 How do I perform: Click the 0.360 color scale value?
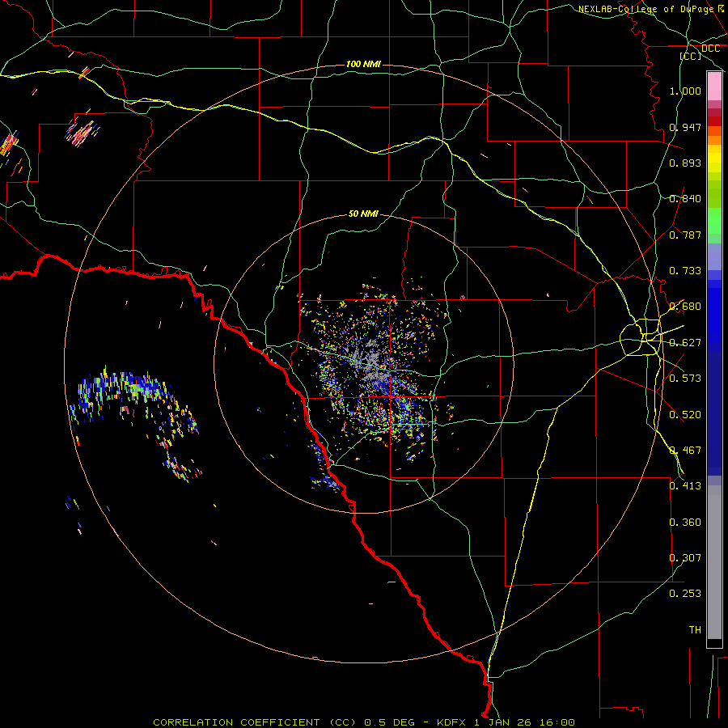pos(685,523)
